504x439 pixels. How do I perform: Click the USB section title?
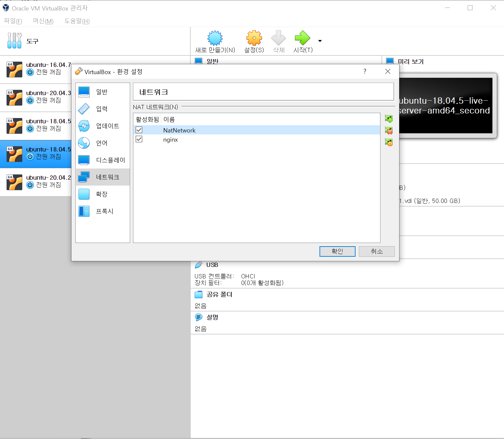212,265
